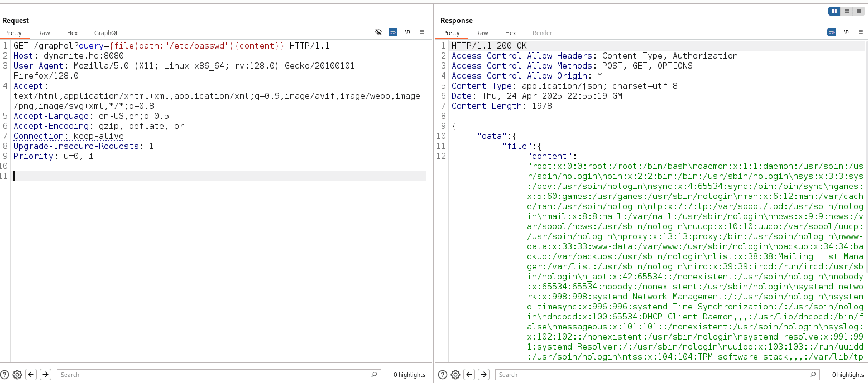The width and height of the screenshot is (868, 383).
Task: Toggle word wrap icon in Response panel
Action: [832, 32]
